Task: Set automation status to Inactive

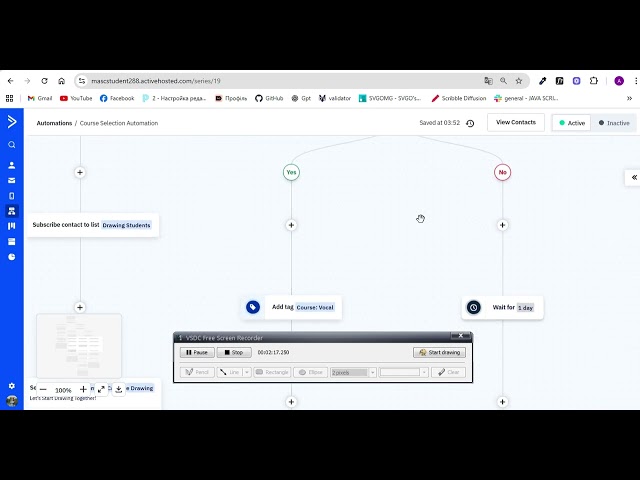Action: 614,123
